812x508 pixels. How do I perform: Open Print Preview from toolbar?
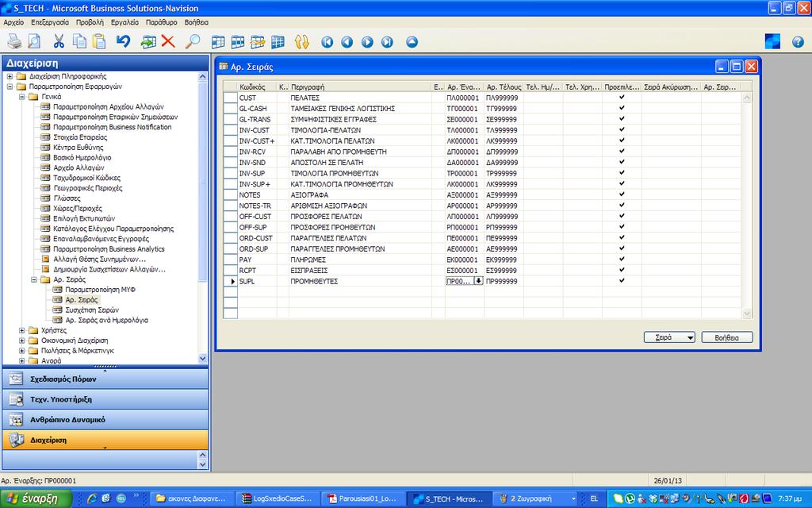click(x=34, y=41)
